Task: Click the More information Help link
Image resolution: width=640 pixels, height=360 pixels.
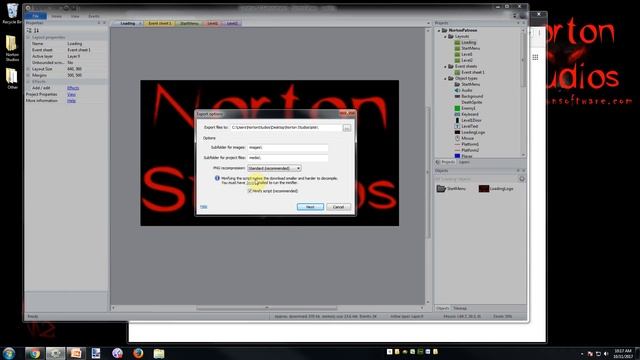Action: [x=71, y=101]
